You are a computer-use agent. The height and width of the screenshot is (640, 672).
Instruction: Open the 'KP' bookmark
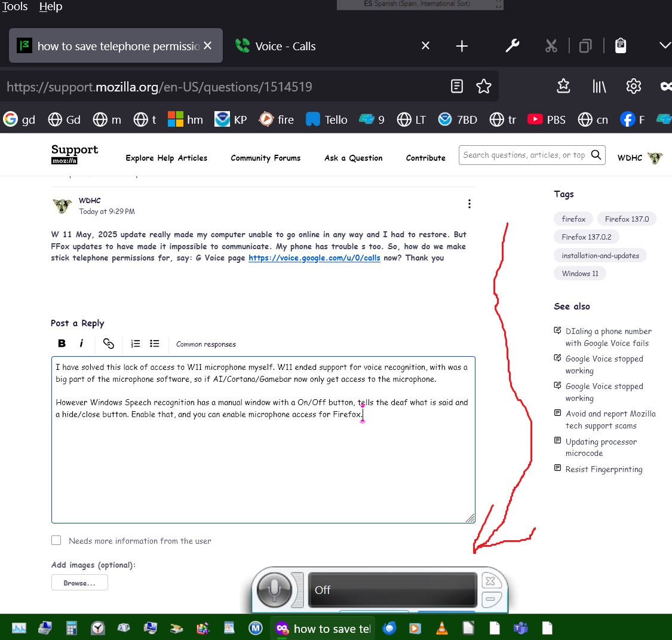[x=231, y=119]
